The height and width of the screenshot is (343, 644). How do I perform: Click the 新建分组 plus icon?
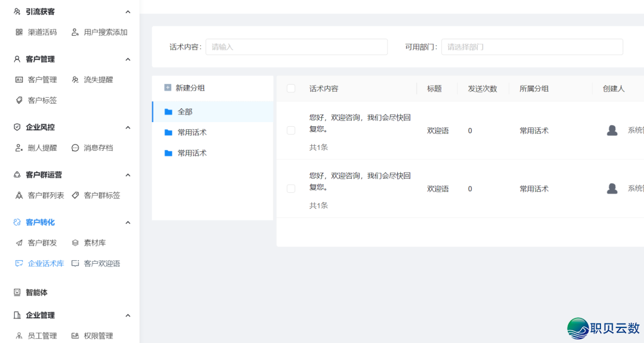(168, 88)
